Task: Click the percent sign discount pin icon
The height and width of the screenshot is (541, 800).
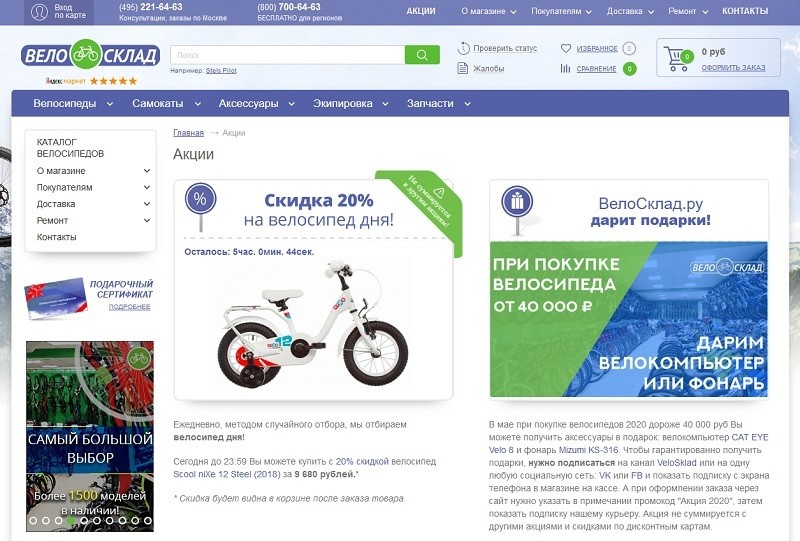Action: pos(201,206)
